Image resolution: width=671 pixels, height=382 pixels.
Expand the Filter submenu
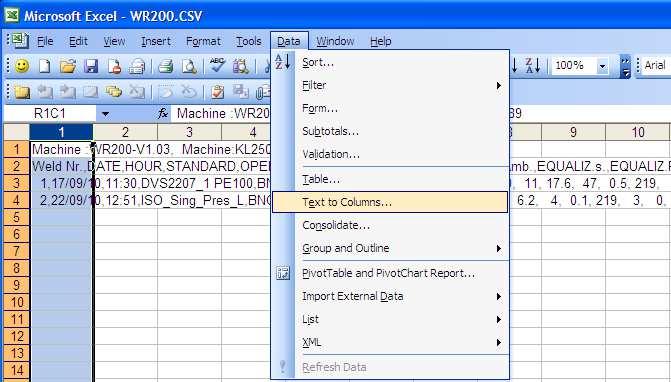499,86
